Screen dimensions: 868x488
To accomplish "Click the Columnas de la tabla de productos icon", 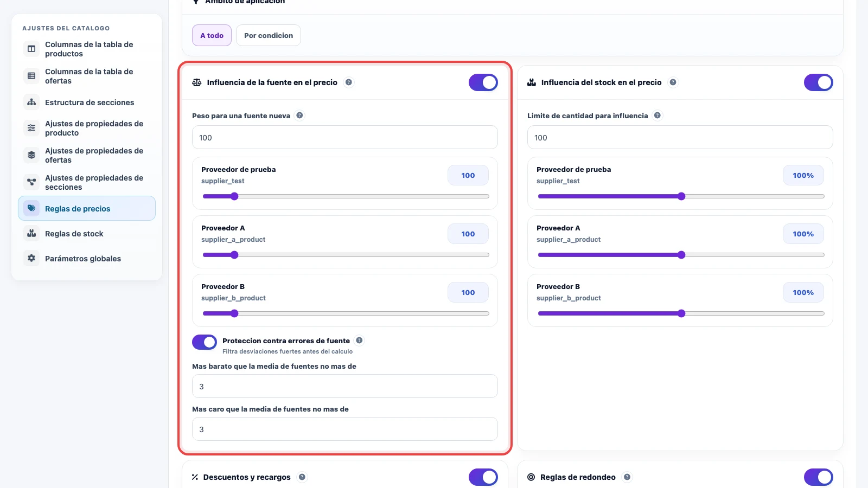I will click(x=31, y=49).
